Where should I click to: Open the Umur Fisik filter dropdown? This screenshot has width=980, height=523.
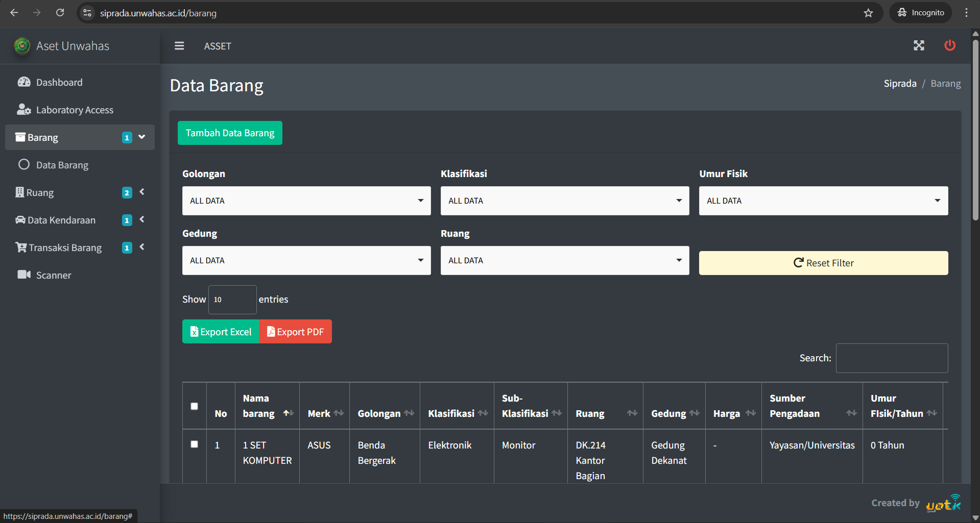click(x=823, y=201)
